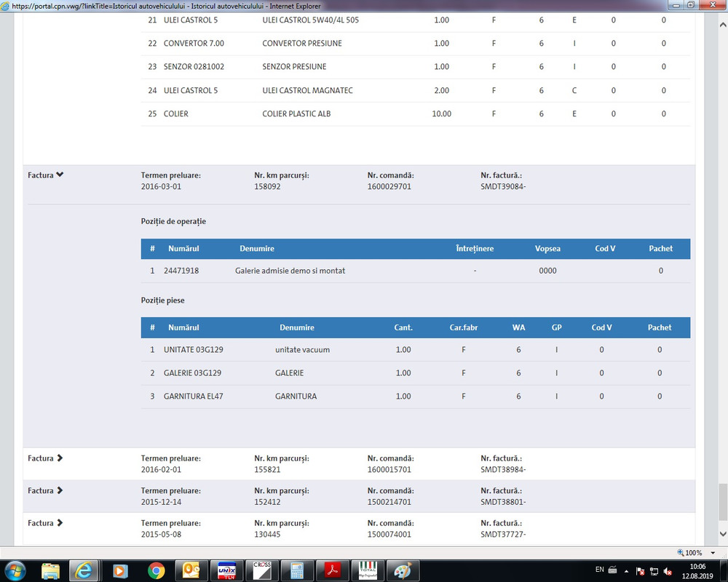Open Windows Explorer from the taskbar
The width and height of the screenshot is (728, 582).
(50, 570)
